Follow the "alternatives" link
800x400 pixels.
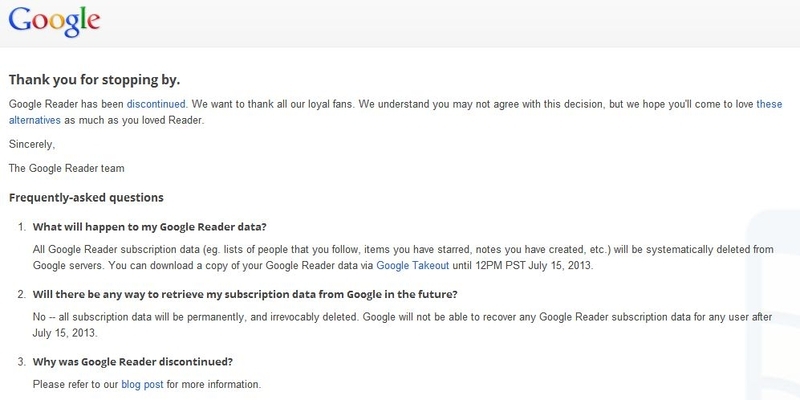35,121
